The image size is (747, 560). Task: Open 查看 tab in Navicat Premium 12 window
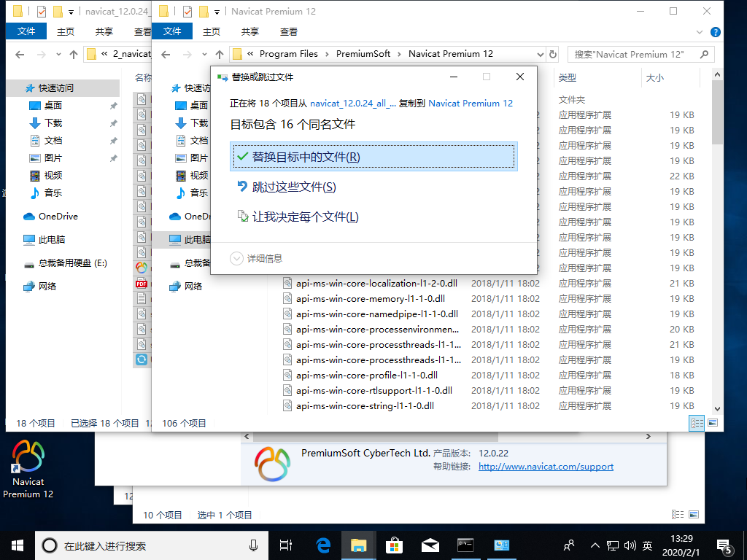click(289, 31)
